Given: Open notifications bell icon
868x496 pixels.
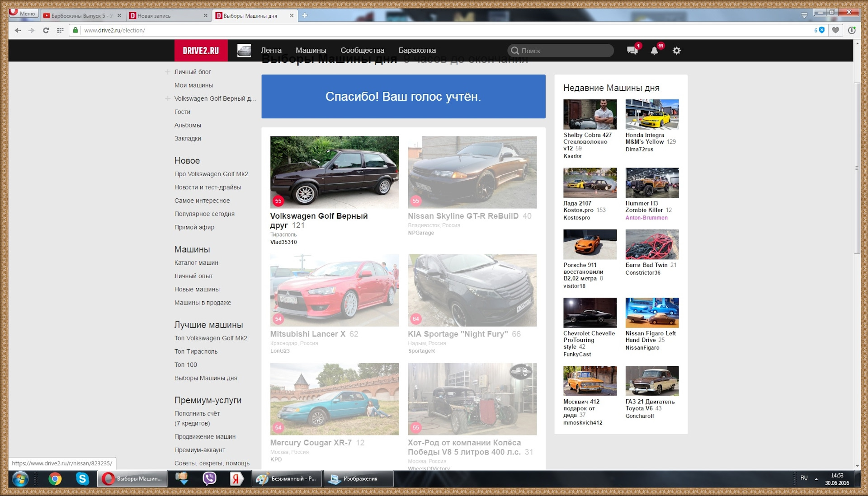Looking at the screenshot, I should [654, 50].
